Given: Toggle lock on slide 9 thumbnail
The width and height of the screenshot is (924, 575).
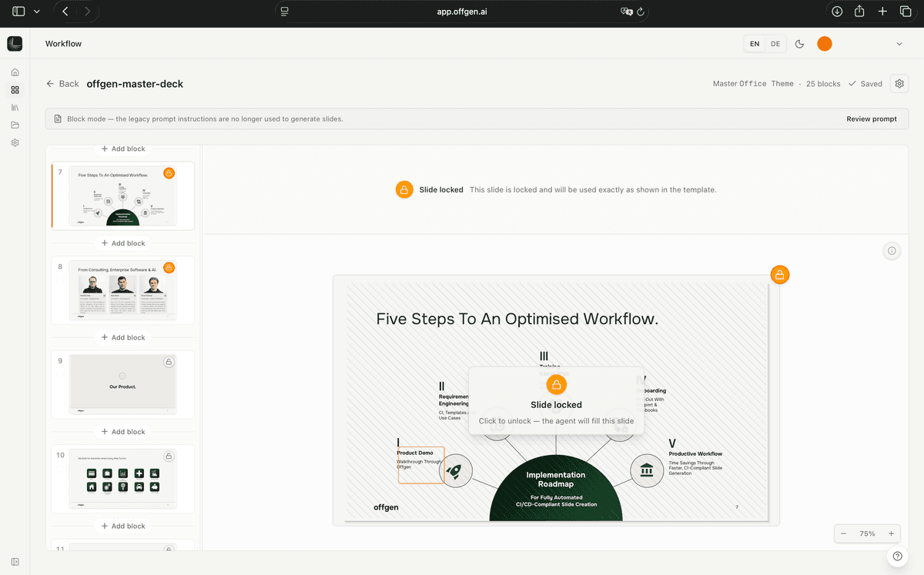Looking at the screenshot, I should pos(169,362).
